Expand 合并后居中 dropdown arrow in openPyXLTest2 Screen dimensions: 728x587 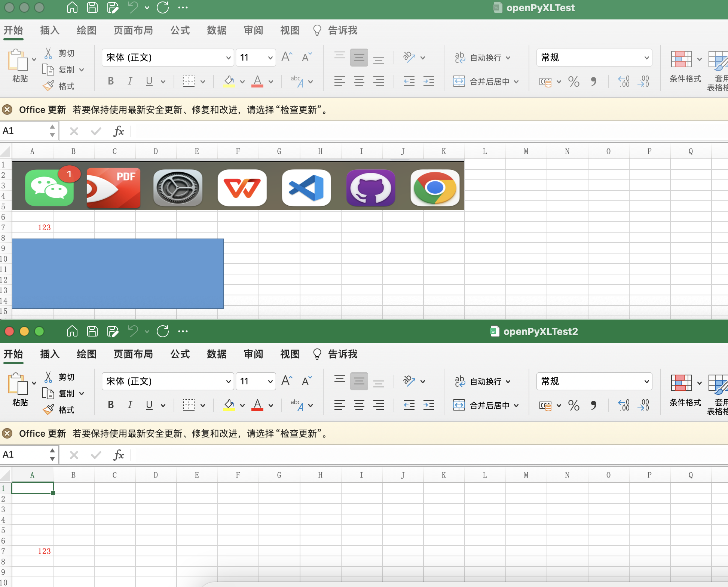[516, 405]
